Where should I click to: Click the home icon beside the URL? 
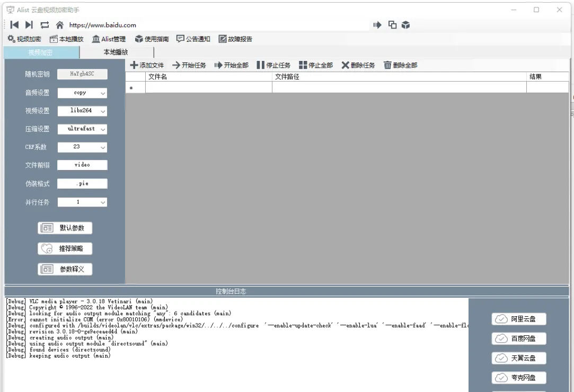[x=60, y=25]
